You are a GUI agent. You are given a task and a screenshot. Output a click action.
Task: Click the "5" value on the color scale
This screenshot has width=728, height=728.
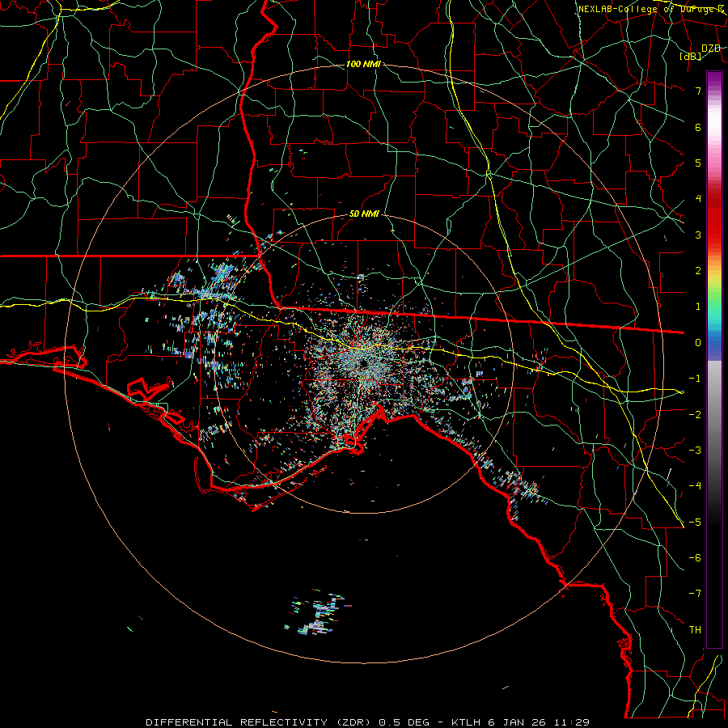[x=698, y=163]
